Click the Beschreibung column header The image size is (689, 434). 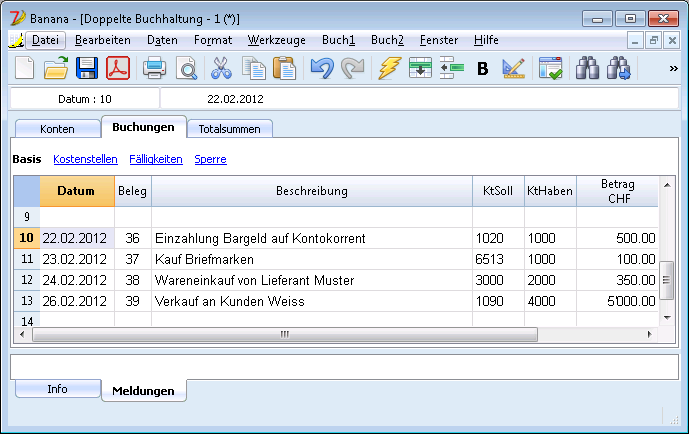312,191
